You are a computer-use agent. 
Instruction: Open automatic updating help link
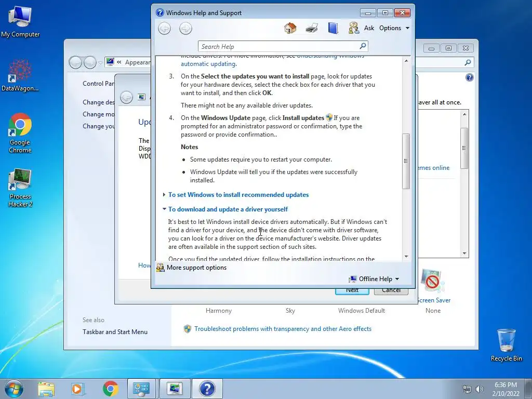coord(208,64)
